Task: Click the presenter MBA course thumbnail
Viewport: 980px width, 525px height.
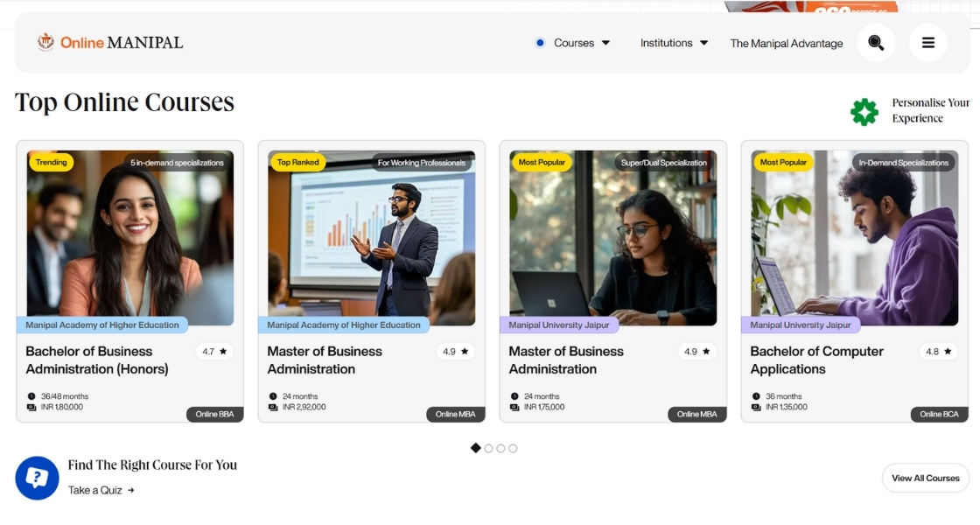Action: click(x=371, y=237)
